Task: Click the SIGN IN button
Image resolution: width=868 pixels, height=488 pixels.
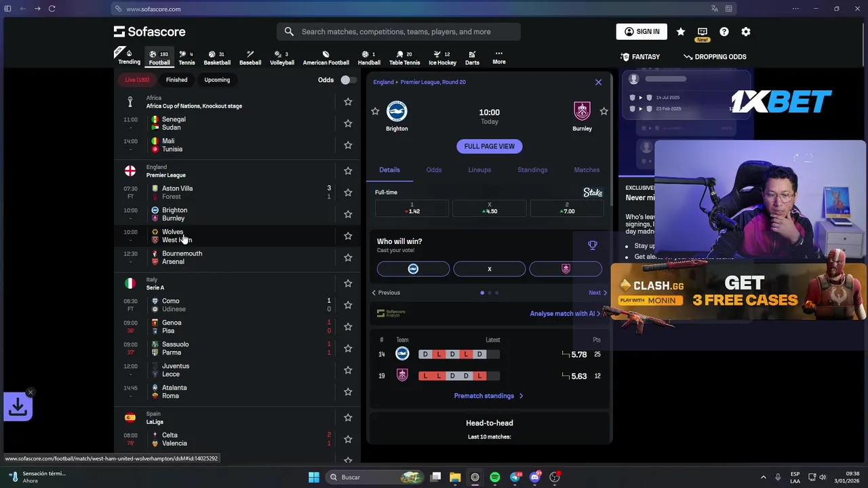Action: point(642,32)
